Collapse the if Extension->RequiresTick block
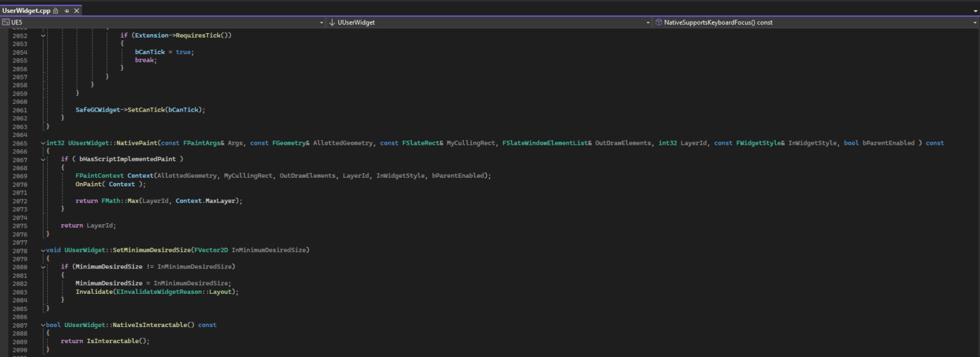 coord(43,35)
